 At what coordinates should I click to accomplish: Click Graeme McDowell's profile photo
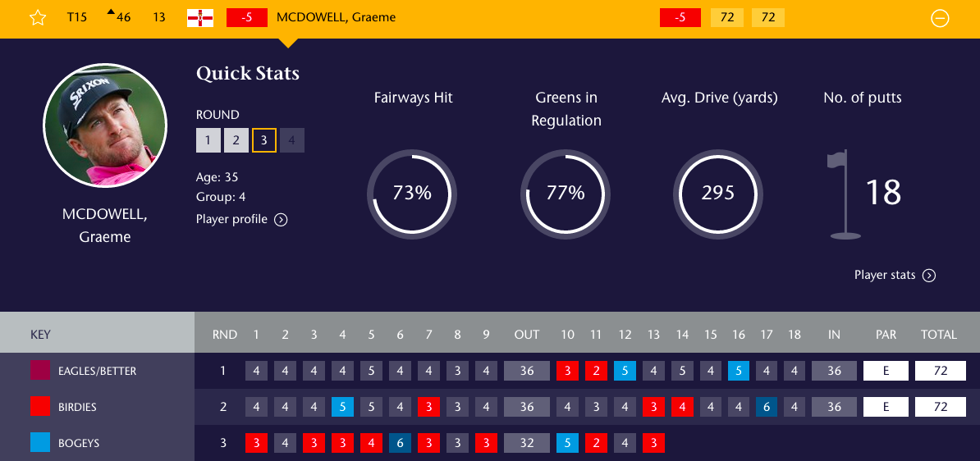pos(104,126)
